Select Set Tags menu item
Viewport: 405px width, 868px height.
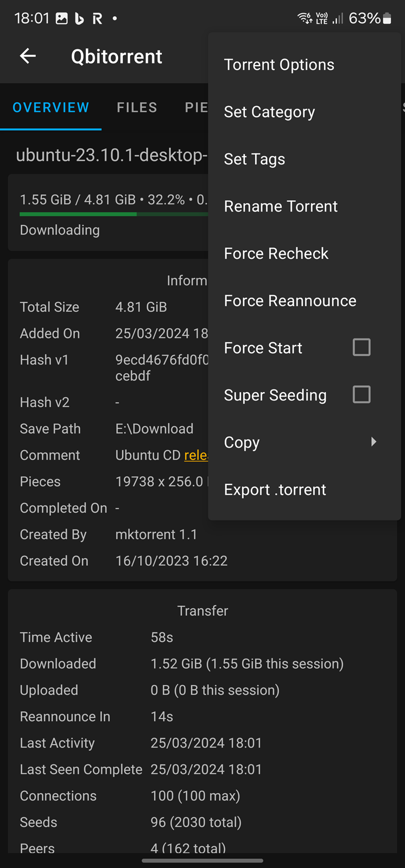pyautogui.click(x=254, y=159)
